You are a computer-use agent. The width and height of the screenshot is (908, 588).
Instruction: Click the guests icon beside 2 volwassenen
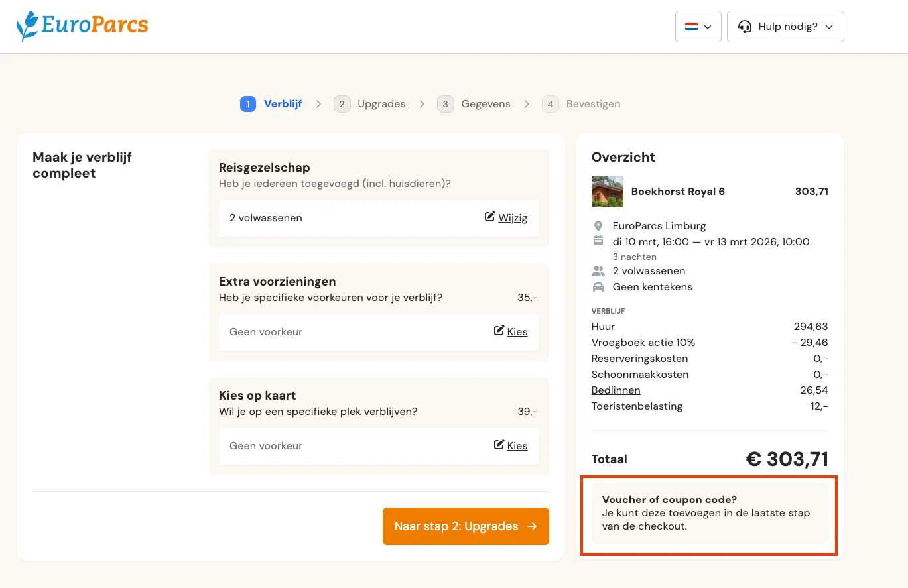click(x=598, y=270)
